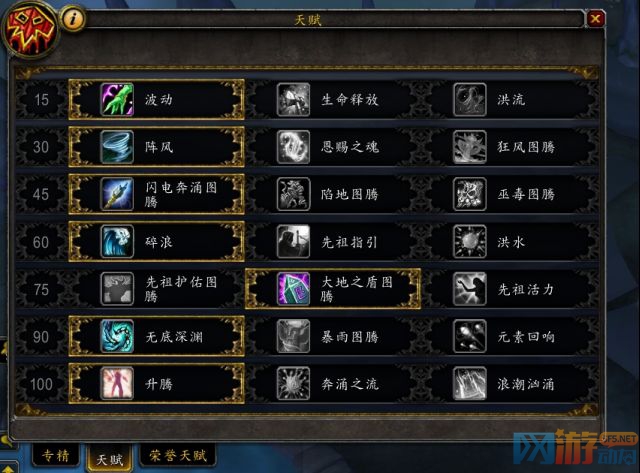Close the 天赋 window

pos(596,18)
